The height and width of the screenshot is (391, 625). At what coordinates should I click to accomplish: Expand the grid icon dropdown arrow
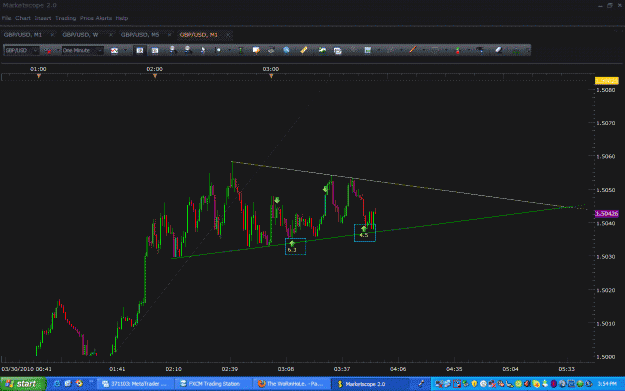pyautogui.click(x=378, y=50)
